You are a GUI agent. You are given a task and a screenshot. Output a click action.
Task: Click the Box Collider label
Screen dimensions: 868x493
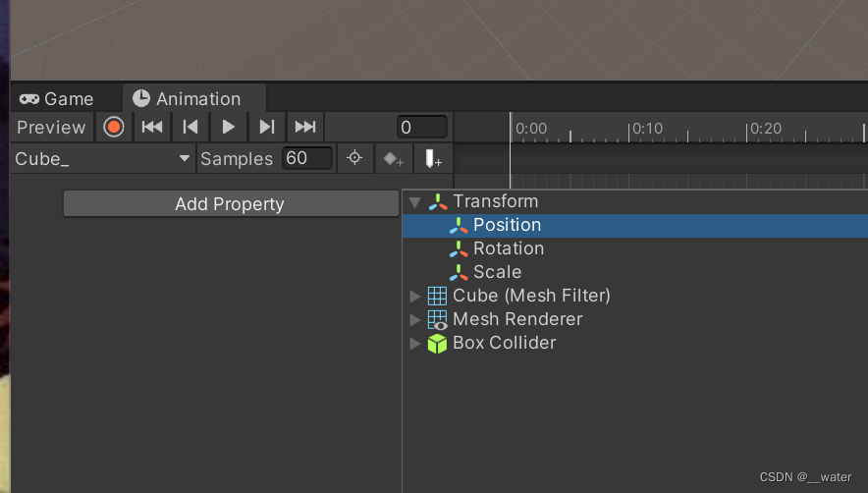(505, 343)
